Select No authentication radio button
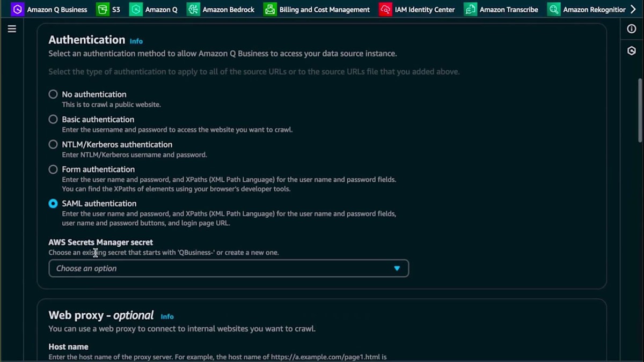This screenshot has width=644, height=362. pos(53,94)
